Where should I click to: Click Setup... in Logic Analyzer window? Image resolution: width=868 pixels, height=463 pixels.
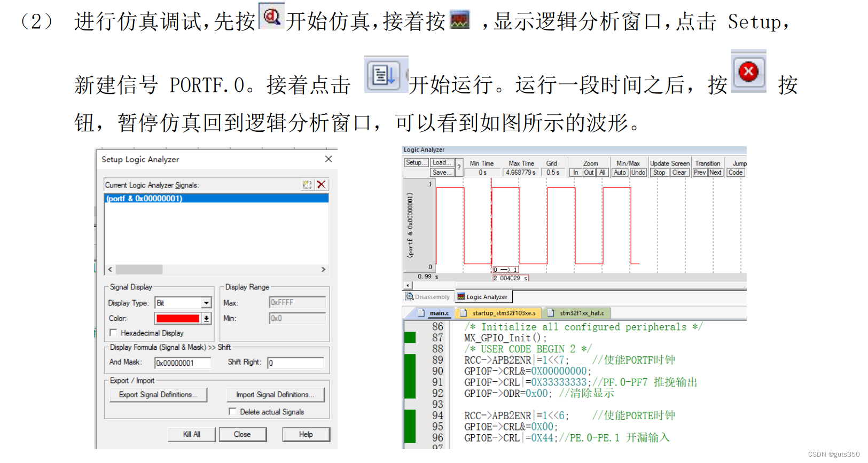coord(416,162)
